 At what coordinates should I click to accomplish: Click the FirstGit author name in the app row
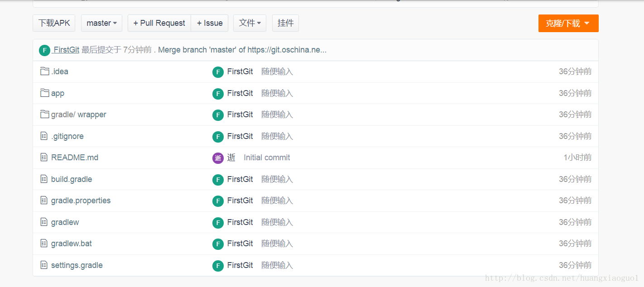tap(240, 93)
